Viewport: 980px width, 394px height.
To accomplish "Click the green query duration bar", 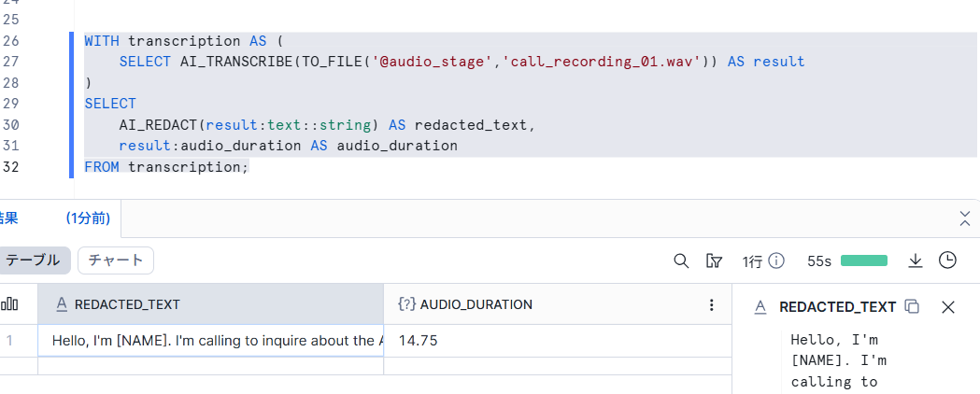I will [863, 260].
